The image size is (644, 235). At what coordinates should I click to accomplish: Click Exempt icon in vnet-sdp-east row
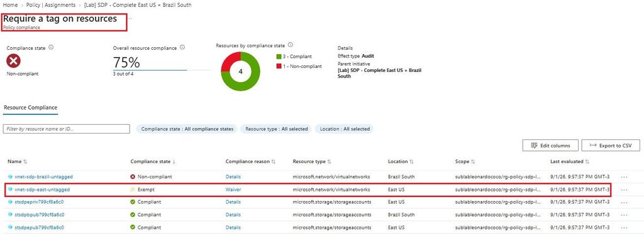[x=133, y=190]
